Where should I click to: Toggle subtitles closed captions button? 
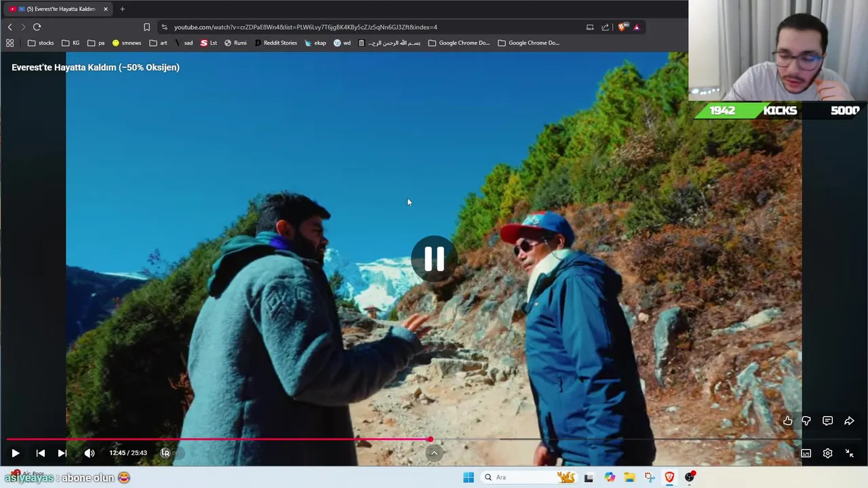(806, 453)
